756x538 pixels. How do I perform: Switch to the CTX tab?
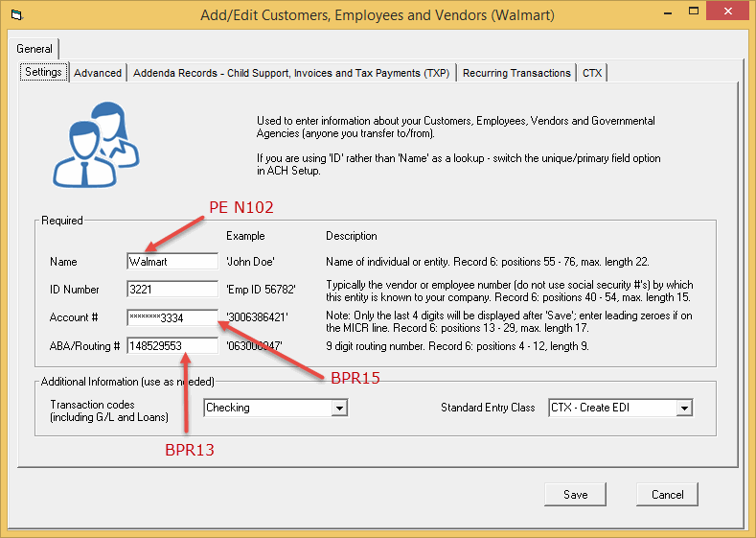pos(592,73)
